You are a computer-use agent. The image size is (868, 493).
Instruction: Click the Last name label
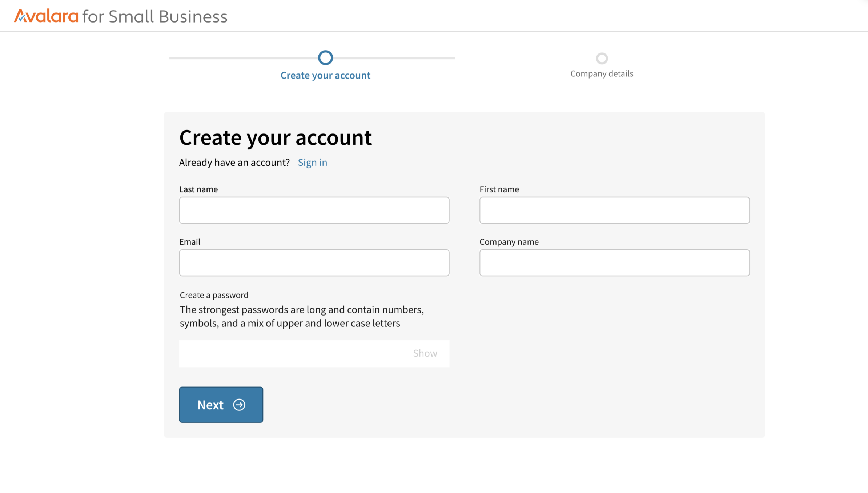pos(198,189)
